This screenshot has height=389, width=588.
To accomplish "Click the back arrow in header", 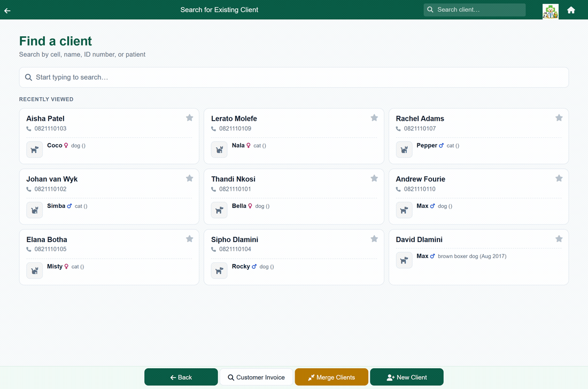I will pos(7,11).
